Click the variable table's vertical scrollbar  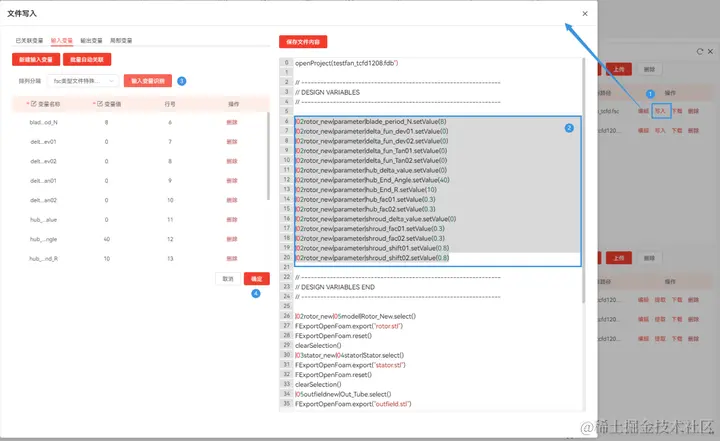tap(268, 156)
